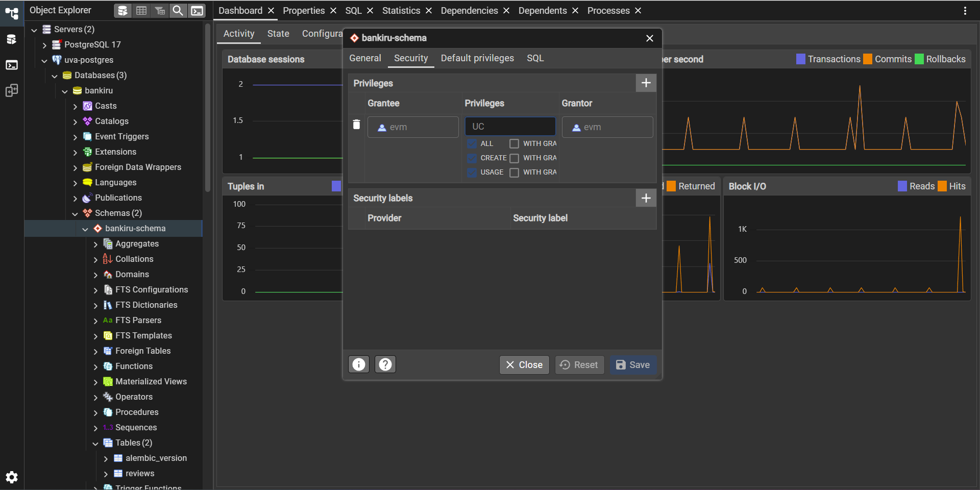Toggle the ALL privilege checkbox
980x490 pixels.
[472, 144]
